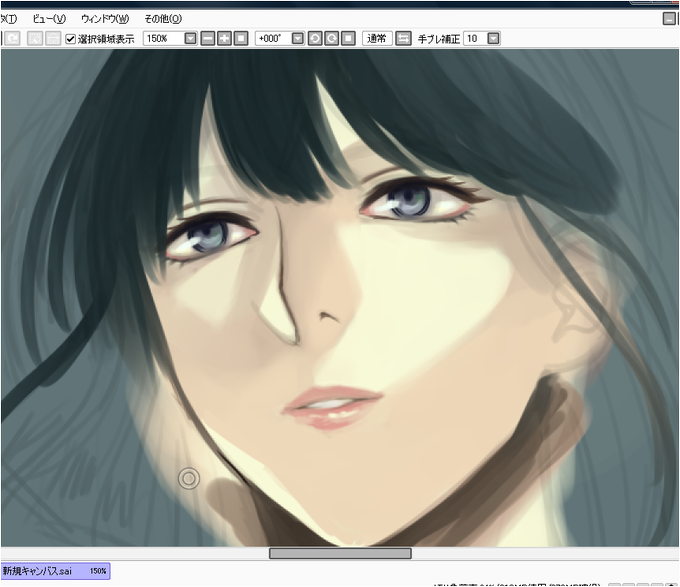
Task: Open the +000° rotation angle dropdown
Action: 298,39
